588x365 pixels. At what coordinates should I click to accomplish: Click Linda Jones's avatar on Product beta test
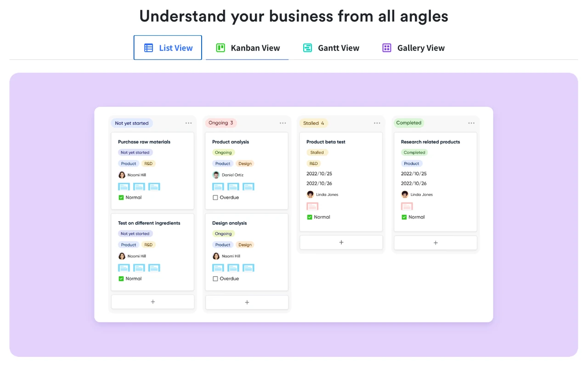pyautogui.click(x=310, y=194)
